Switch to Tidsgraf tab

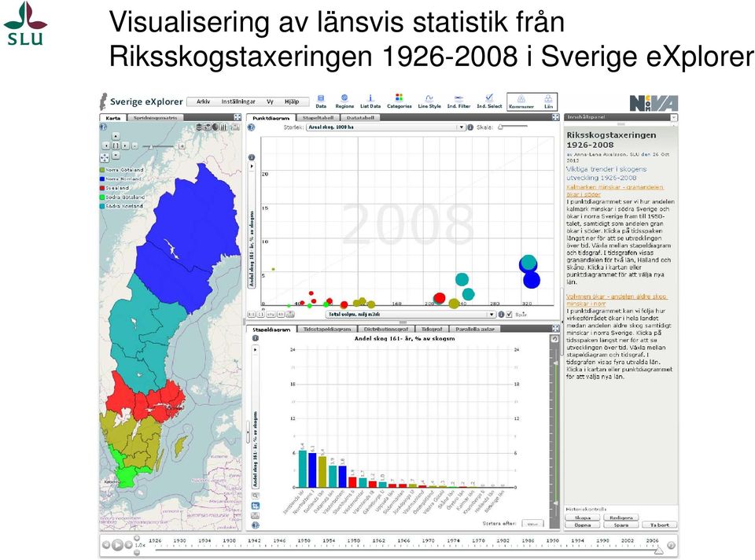tap(432, 329)
